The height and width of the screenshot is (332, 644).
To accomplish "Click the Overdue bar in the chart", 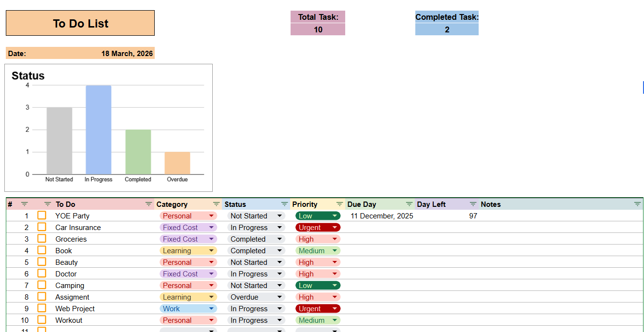I will click(x=177, y=163).
